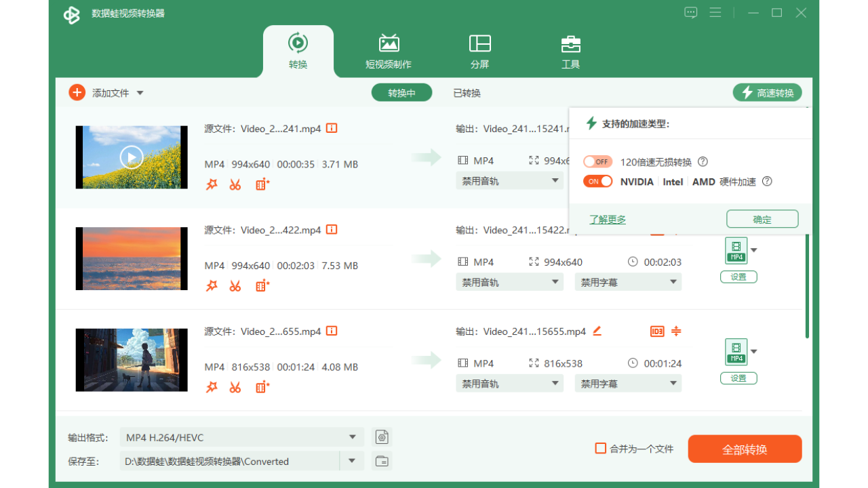Screen dimensions: 868x488
Task: Click the info icon beside Video_2...241.mp4 source
Action: (332, 128)
